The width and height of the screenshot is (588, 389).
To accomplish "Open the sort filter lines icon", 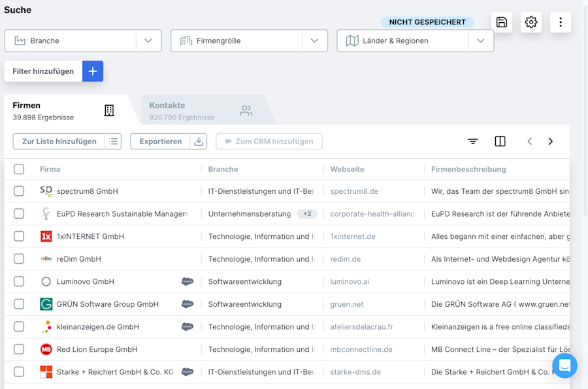I will [472, 141].
